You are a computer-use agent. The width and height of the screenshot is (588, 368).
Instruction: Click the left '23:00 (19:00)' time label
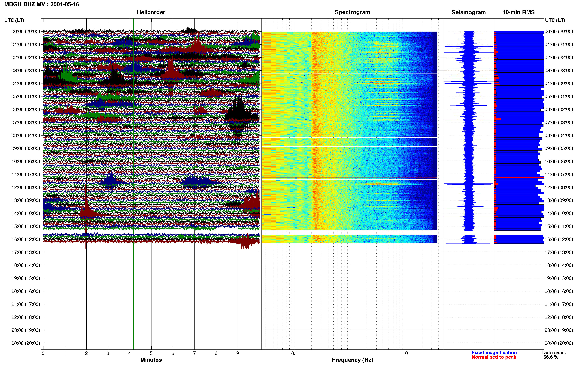pyautogui.click(x=26, y=330)
